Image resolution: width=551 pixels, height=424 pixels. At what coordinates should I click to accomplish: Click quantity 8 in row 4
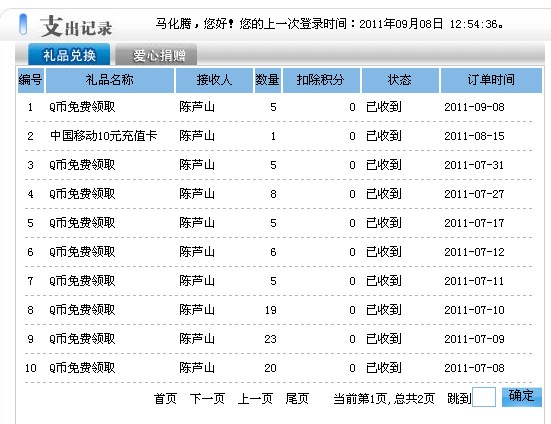click(x=273, y=194)
